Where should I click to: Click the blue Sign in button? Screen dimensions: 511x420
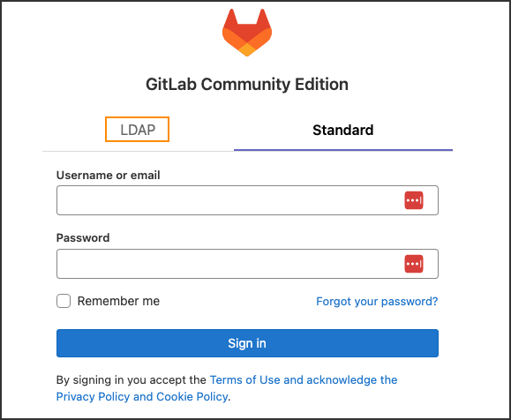pos(247,343)
